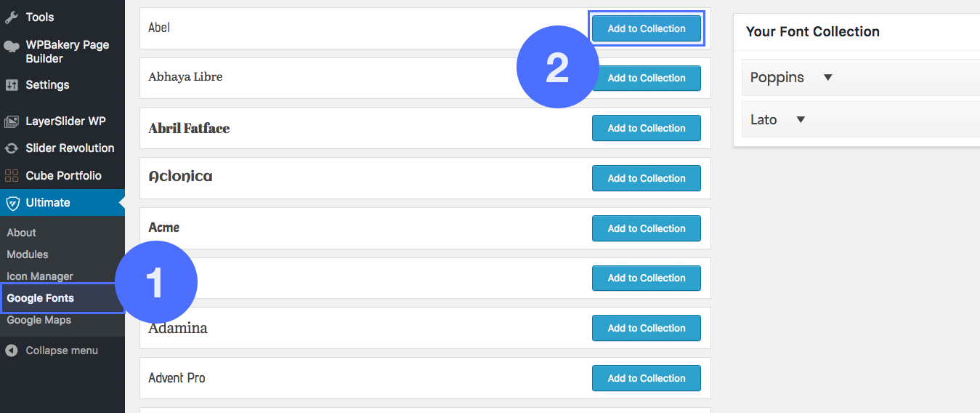980x413 pixels.
Task: Click the Cube Portfolio grid icon
Action: (x=12, y=175)
